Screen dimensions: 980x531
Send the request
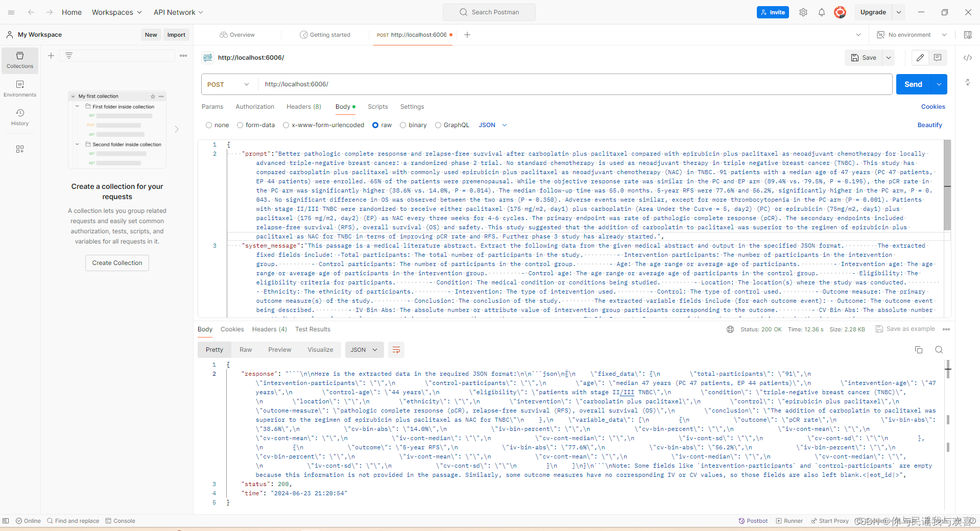[x=914, y=84]
